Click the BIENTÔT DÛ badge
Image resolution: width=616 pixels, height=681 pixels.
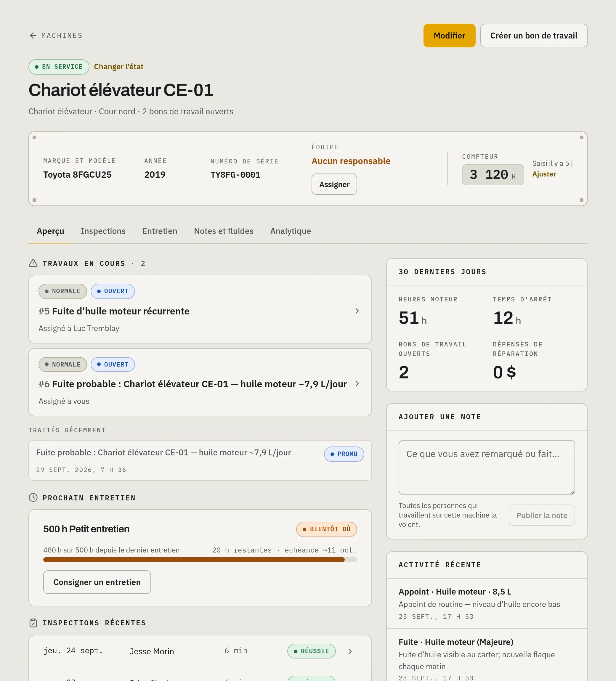pos(326,529)
